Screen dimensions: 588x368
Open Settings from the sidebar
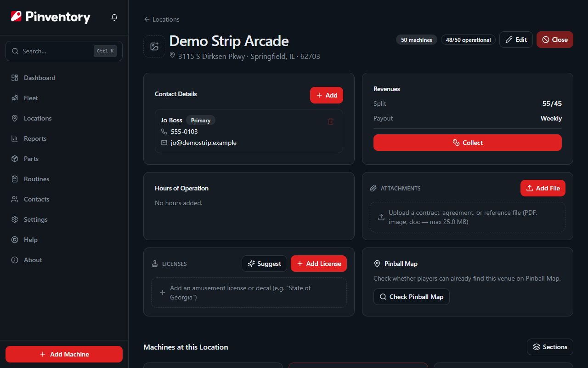tap(64, 219)
